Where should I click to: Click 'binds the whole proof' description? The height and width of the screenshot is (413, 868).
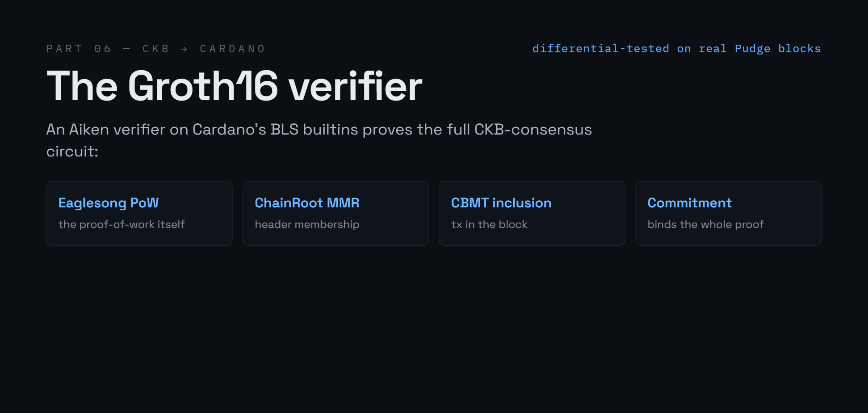coord(705,224)
